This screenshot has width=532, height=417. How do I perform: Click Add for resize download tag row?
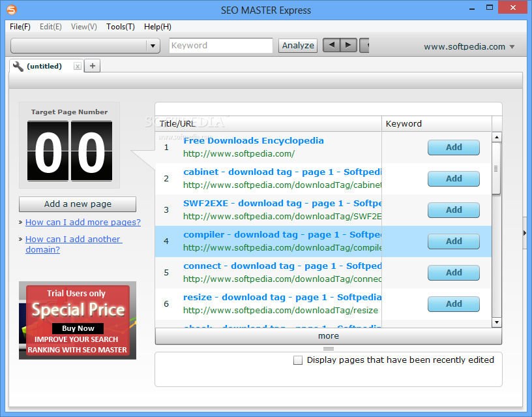click(454, 303)
